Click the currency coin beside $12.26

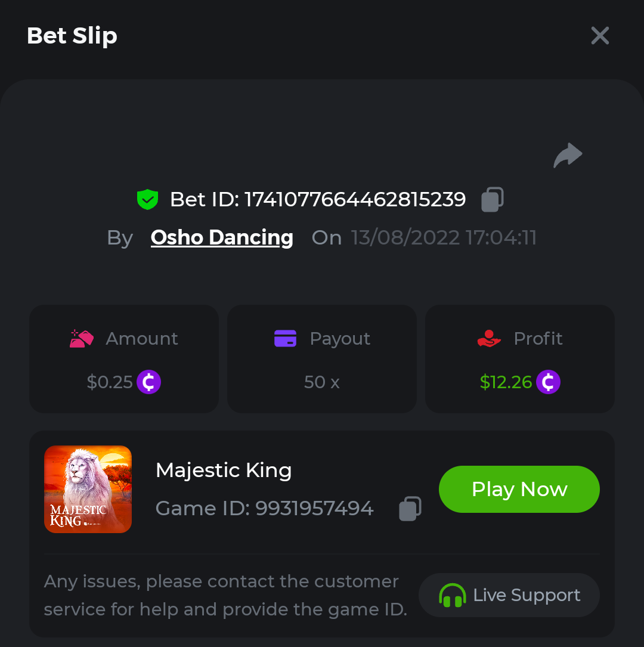pyautogui.click(x=548, y=382)
